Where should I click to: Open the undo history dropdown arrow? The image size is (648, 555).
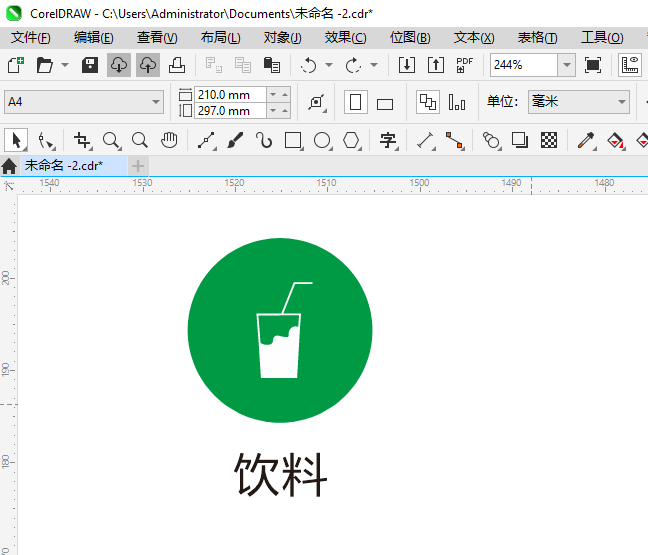[x=329, y=65]
